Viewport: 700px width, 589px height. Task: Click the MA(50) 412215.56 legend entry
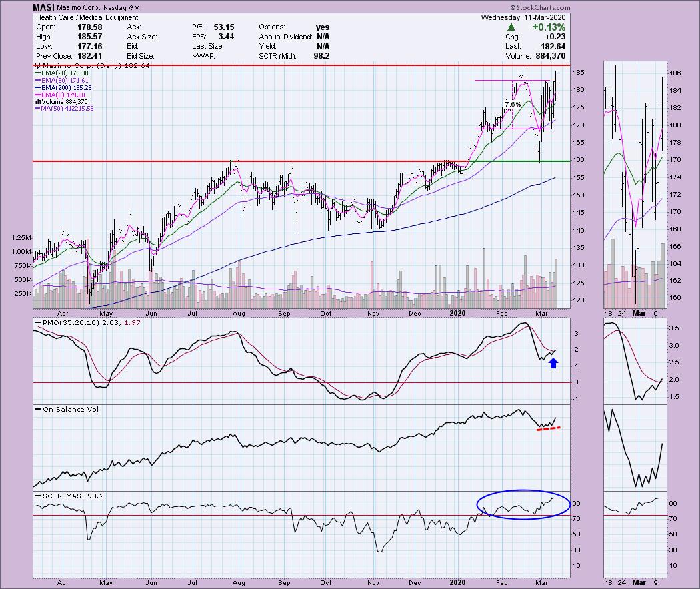64,109
